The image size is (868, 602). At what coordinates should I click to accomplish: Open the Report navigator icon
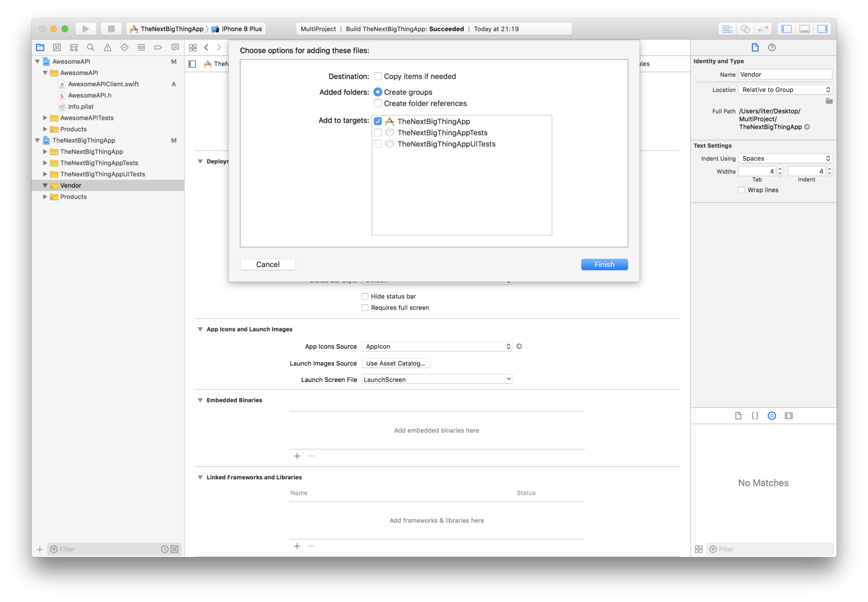tap(175, 47)
